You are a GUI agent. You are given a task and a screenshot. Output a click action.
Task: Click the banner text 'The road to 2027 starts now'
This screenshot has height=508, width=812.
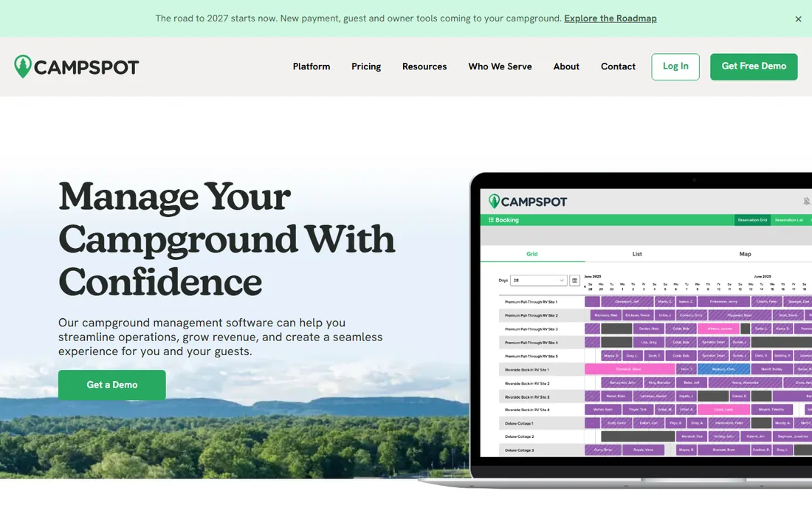(216, 18)
